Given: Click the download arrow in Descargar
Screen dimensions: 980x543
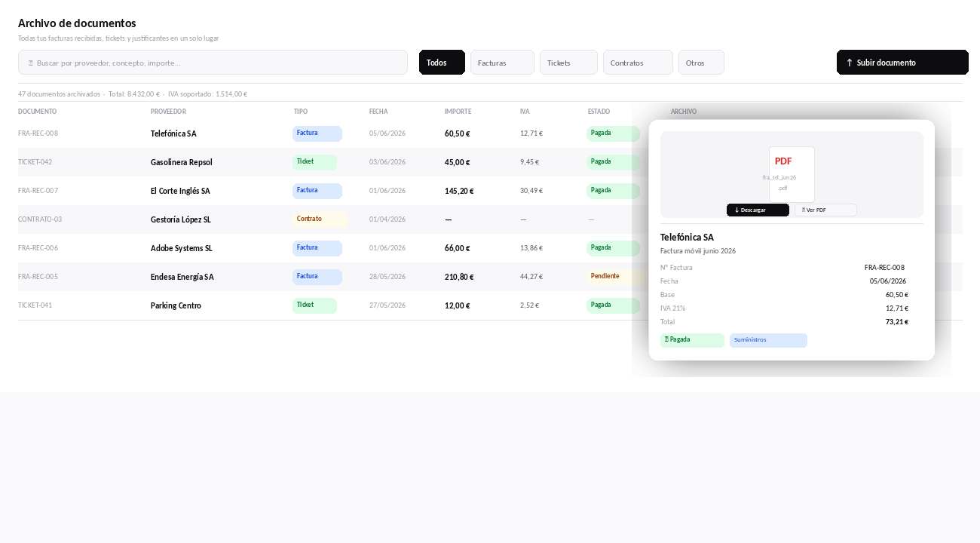Looking at the screenshot, I should pos(737,210).
